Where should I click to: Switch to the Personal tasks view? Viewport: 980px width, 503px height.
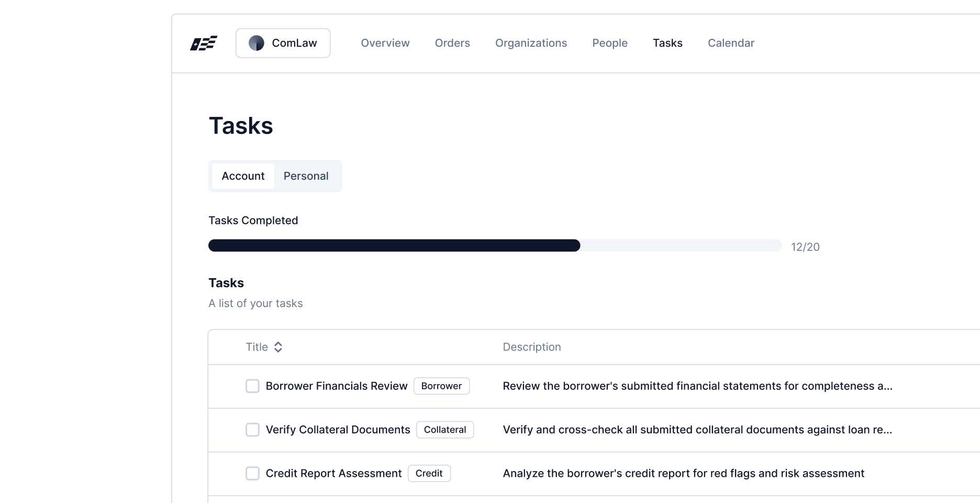tap(306, 176)
